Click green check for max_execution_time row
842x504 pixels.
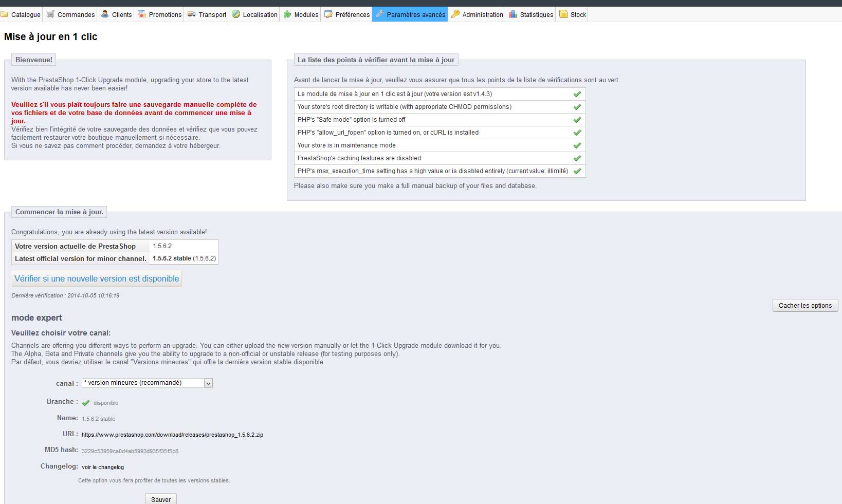(x=577, y=171)
